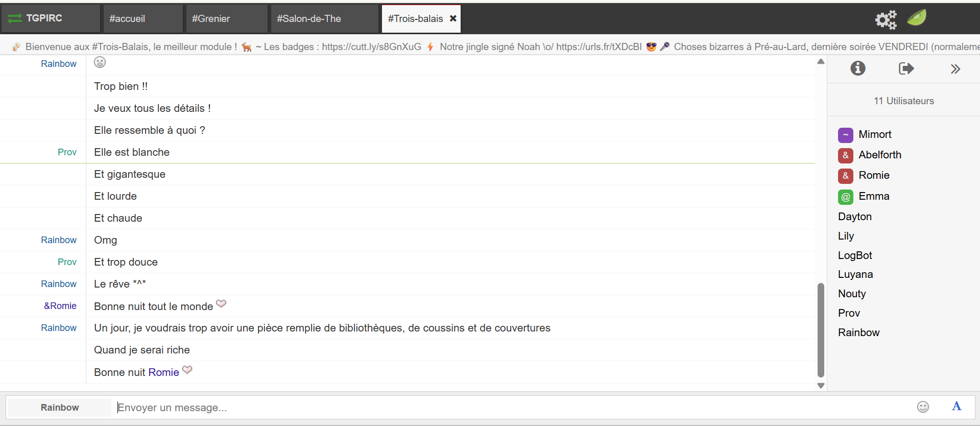Click the TGPIRC server arrows icon

pyautogui.click(x=15, y=18)
